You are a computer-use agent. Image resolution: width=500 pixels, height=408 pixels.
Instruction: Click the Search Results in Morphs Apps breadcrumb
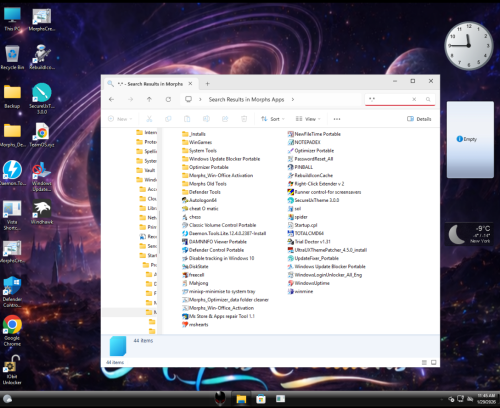[246, 99]
